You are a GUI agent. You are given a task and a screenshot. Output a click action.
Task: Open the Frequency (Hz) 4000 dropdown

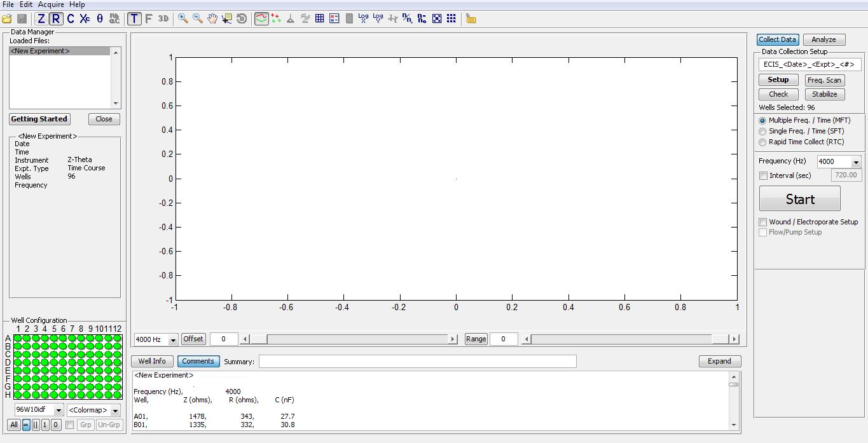click(855, 162)
